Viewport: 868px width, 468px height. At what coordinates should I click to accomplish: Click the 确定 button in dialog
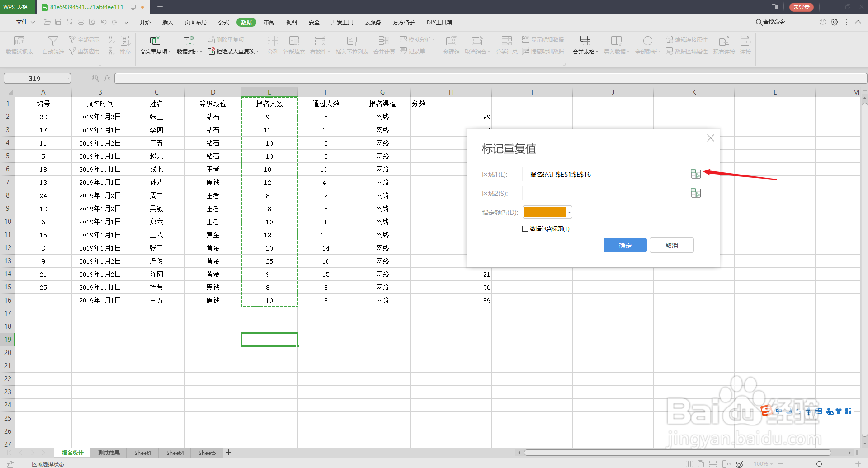[x=625, y=245]
